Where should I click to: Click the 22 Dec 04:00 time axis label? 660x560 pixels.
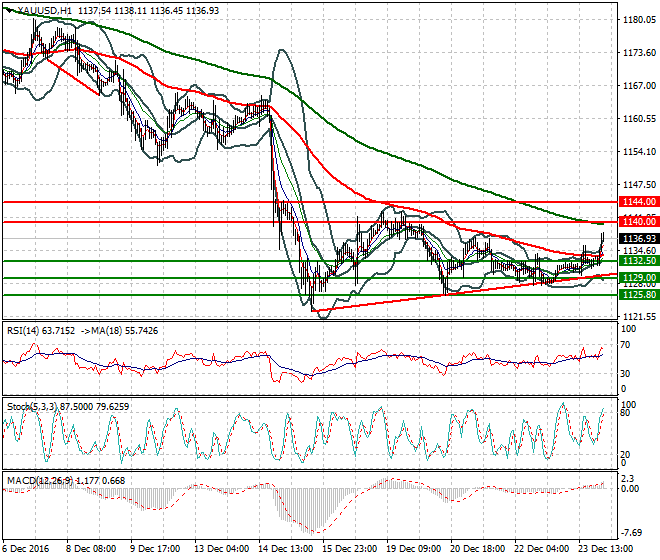(541, 549)
